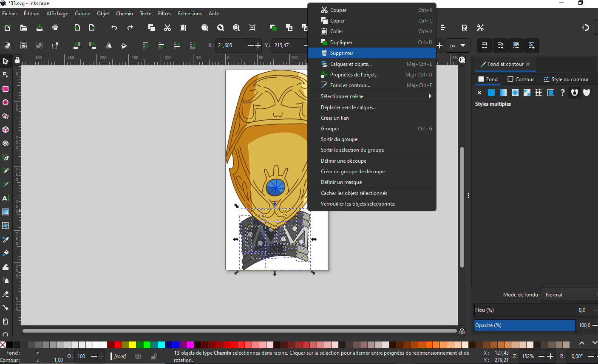
Task: Select the color Dropper tool
Action: click(x=6, y=239)
